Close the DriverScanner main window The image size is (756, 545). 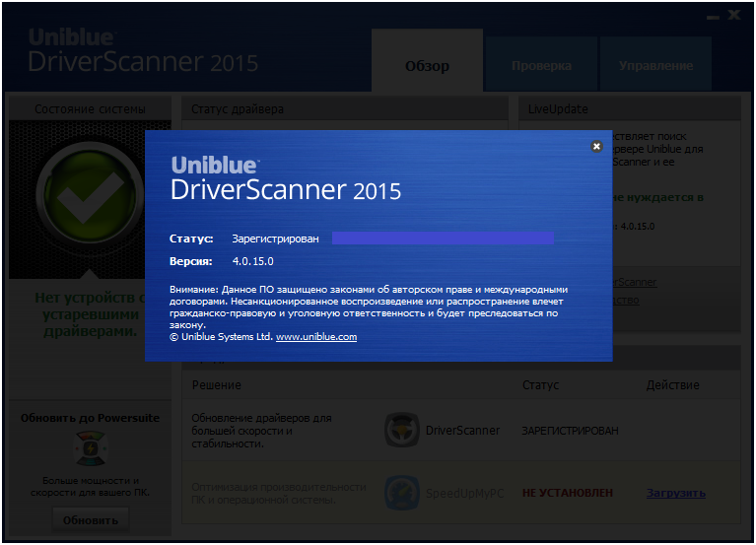(x=734, y=15)
